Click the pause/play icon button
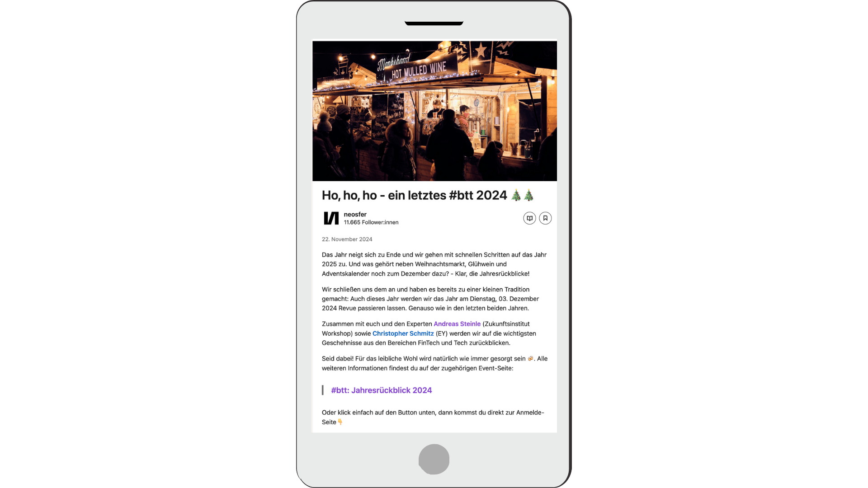868x488 pixels. pos(529,217)
